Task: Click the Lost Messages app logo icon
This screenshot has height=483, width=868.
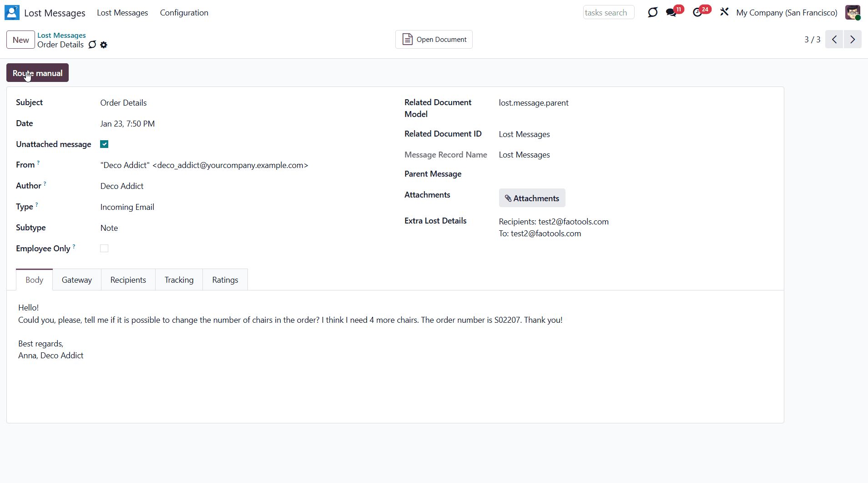Action: [x=12, y=13]
